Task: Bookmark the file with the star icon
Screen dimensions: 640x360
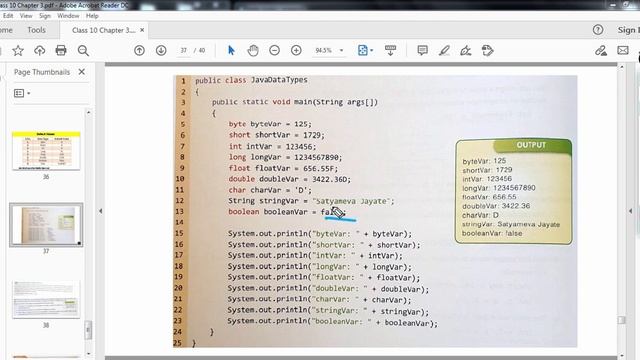Action: click(x=18, y=51)
